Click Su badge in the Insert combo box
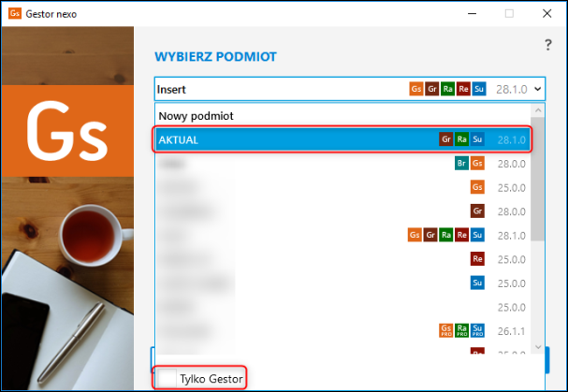The image size is (568, 392). click(479, 89)
